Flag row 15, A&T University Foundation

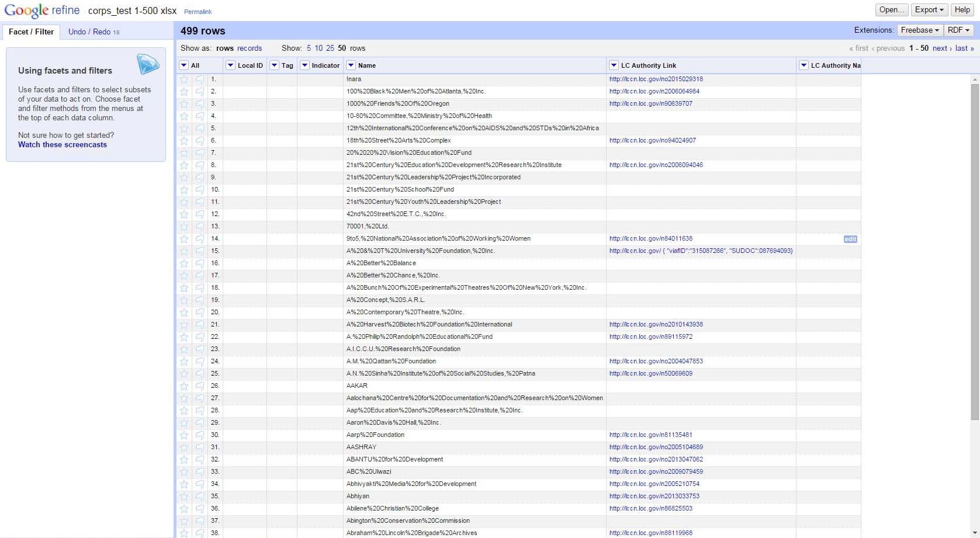click(x=200, y=251)
